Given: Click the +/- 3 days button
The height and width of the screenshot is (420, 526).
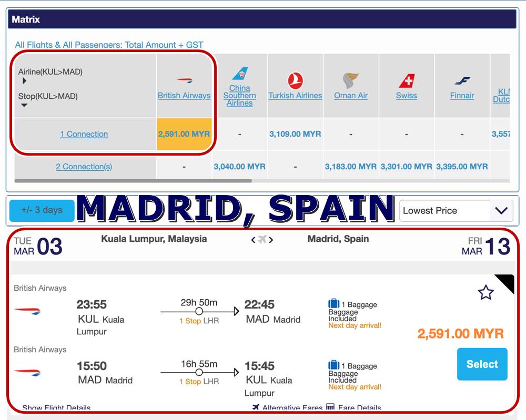Looking at the screenshot, I should [42, 210].
